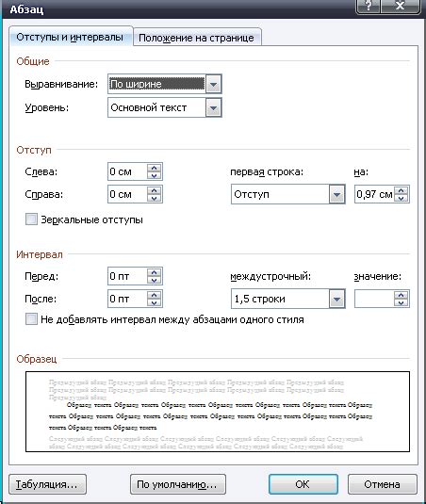Click the Образец preview box

point(218,412)
